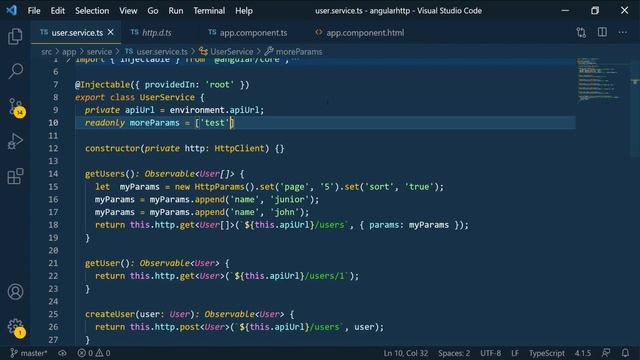Click the moreParams breadcrumb symbol
640x360 pixels.
click(x=293, y=52)
